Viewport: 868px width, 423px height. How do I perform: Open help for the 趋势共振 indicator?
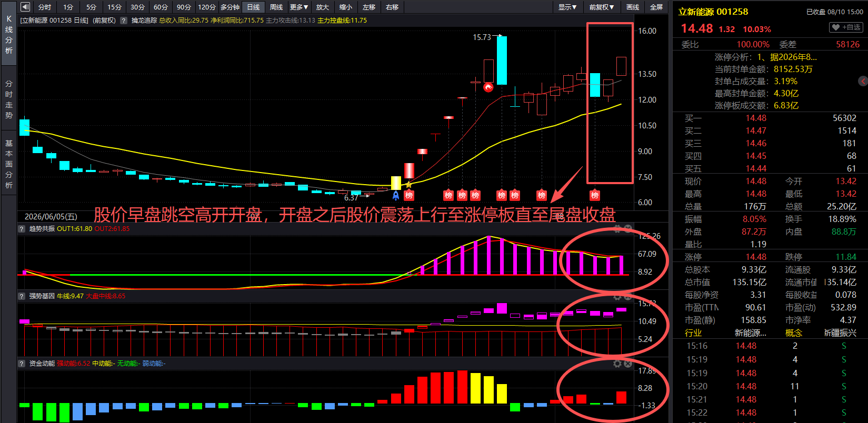point(22,229)
